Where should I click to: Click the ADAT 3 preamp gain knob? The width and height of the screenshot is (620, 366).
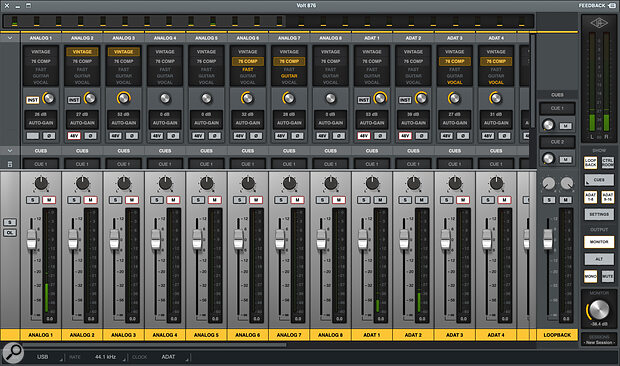coord(454,98)
